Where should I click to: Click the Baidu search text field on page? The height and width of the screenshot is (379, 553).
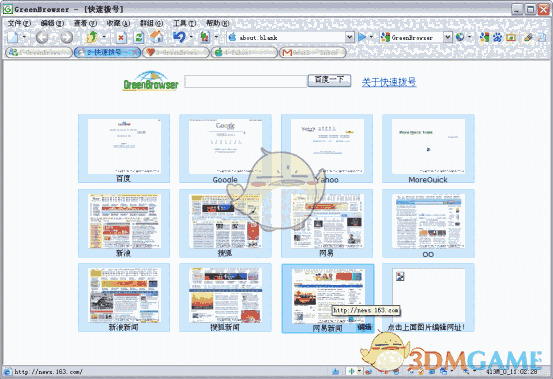[x=245, y=81]
